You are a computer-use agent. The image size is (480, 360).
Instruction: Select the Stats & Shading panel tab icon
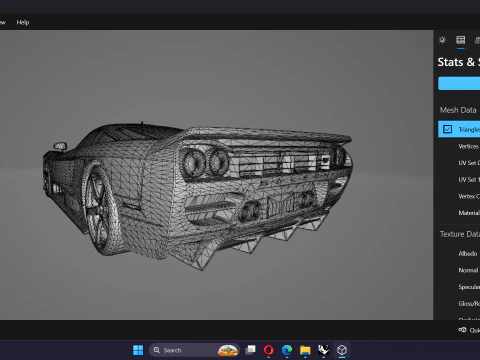point(461,40)
